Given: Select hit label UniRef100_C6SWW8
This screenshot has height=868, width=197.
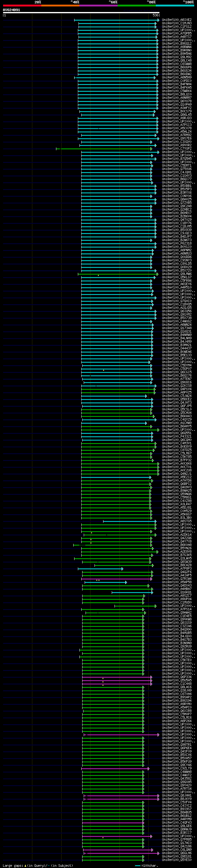Looking at the screenshot, I should [x=177, y=64].
